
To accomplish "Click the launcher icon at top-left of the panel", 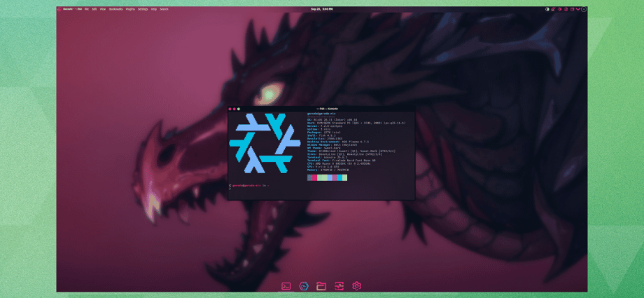I will [x=59, y=9].
